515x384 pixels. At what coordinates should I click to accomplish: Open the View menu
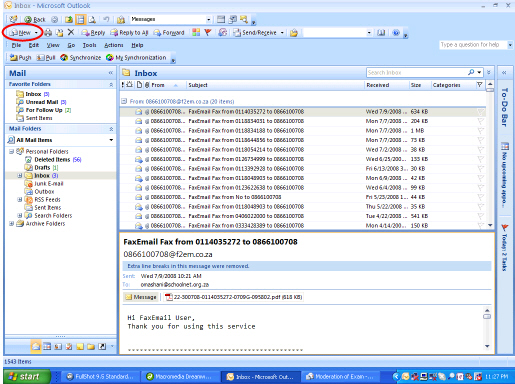[x=53, y=45]
